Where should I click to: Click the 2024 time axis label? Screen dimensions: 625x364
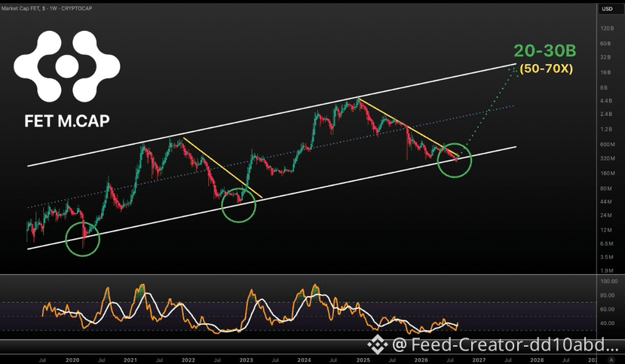coord(304,359)
